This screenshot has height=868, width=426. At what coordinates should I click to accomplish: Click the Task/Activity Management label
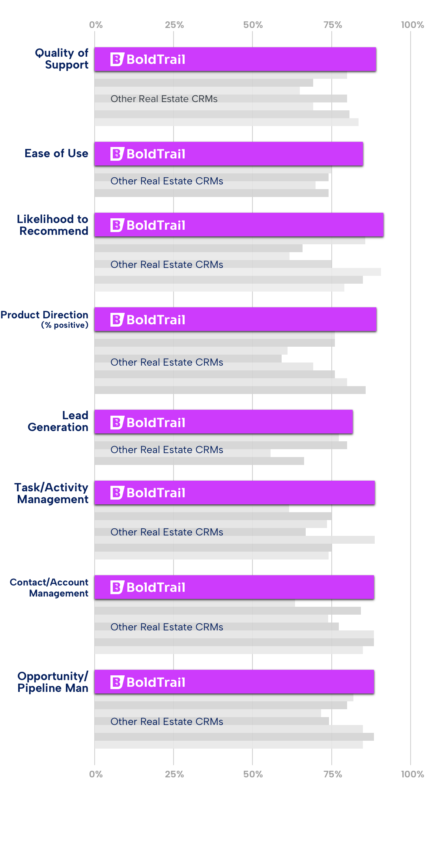coord(52,493)
